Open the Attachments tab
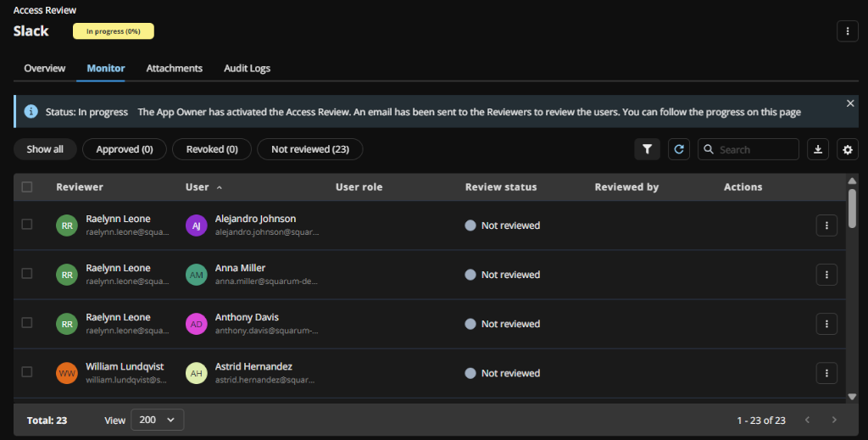The image size is (868, 440). point(174,68)
